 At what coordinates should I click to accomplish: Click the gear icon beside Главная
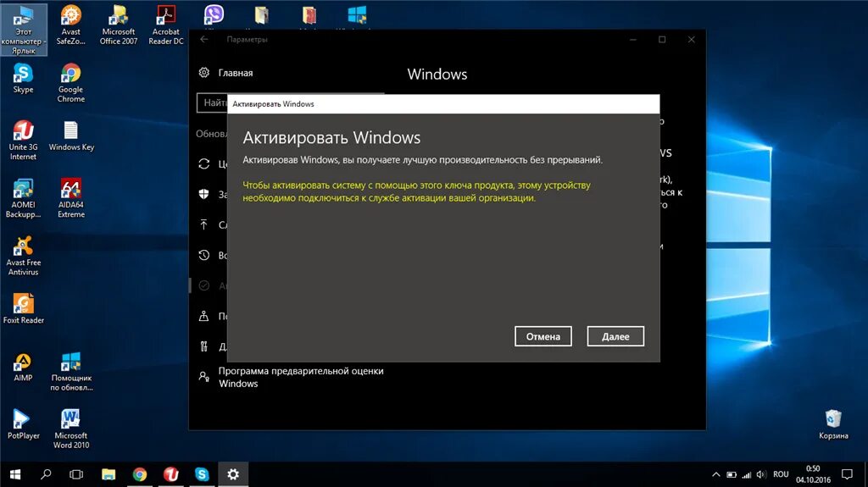(x=203, y=73)
